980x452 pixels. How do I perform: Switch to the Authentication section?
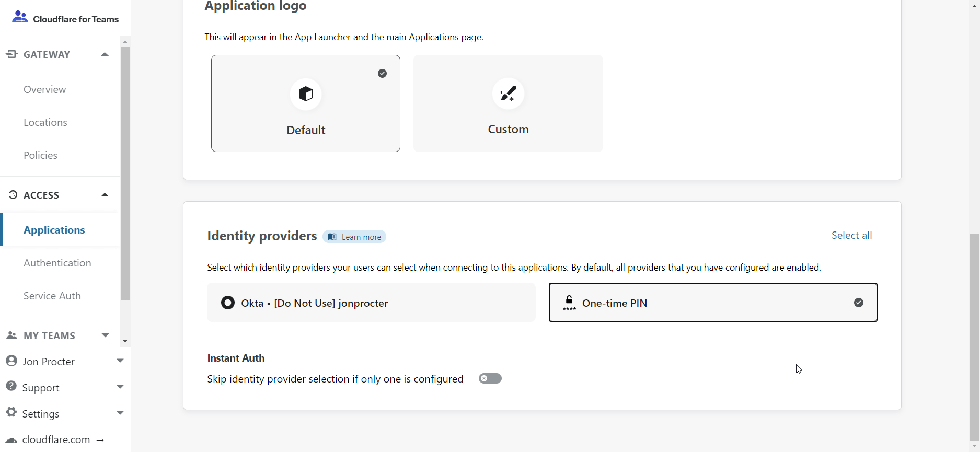click(x=57, y=262)
